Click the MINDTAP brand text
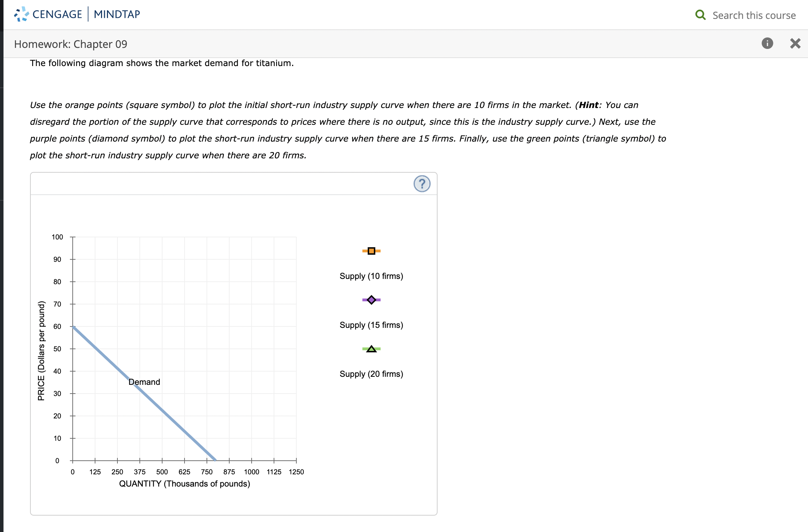The image size is (808, 532). (x=117, y=14)
